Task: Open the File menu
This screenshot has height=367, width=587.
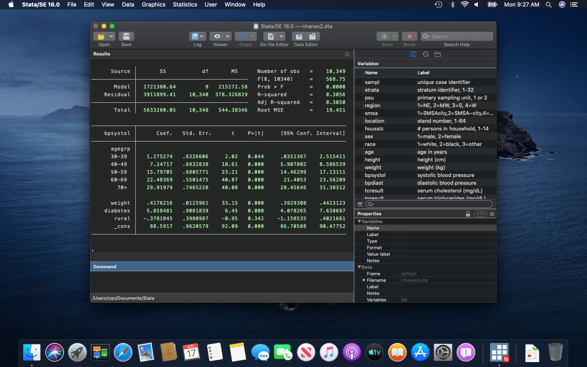Action: click(x=72, y=4)
